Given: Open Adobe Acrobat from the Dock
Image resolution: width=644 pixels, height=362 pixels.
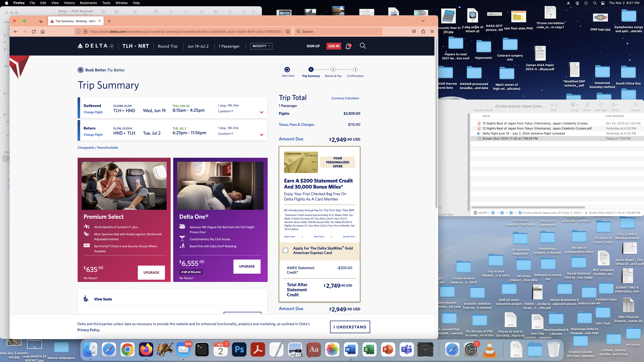Looking at the screenshot, I should 258,349.
